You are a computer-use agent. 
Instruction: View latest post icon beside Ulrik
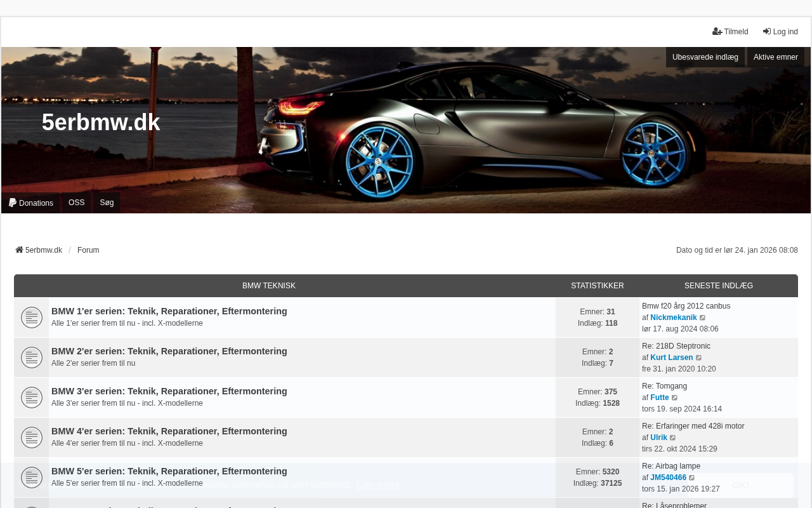pyautogui.click(x=673, y=438)
